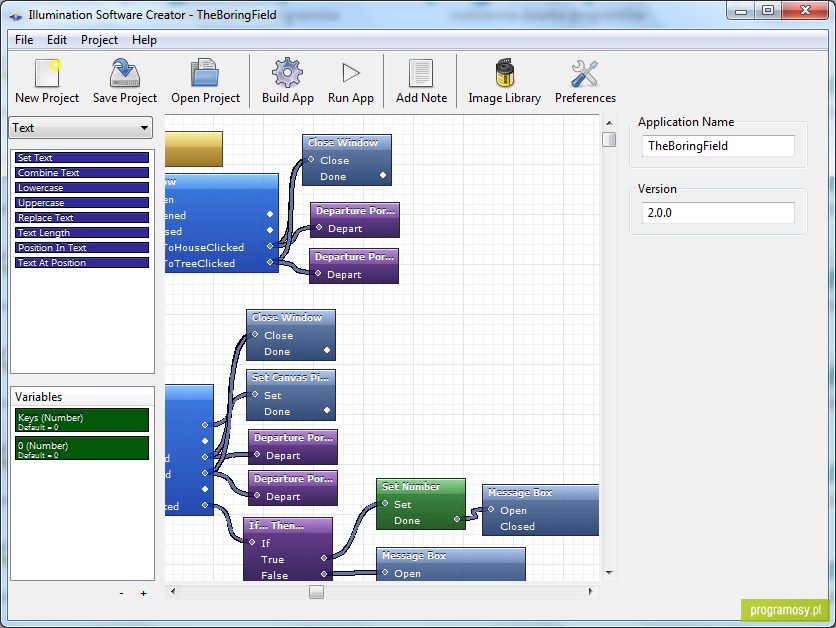Click the Open Project toolbar icon
The height and width of the screenshot is (628, 836).
click(205, 74)
